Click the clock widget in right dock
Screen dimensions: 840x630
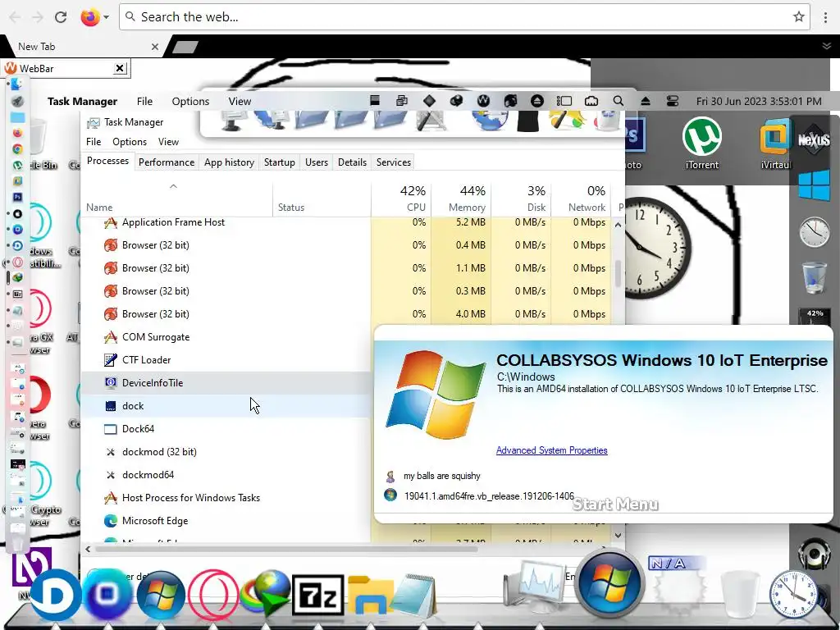(815, 232)
